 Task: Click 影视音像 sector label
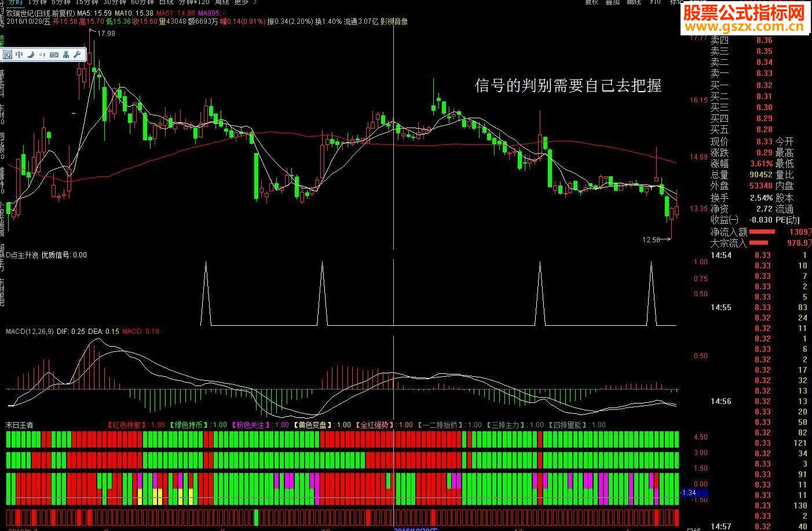coord(394,22)
